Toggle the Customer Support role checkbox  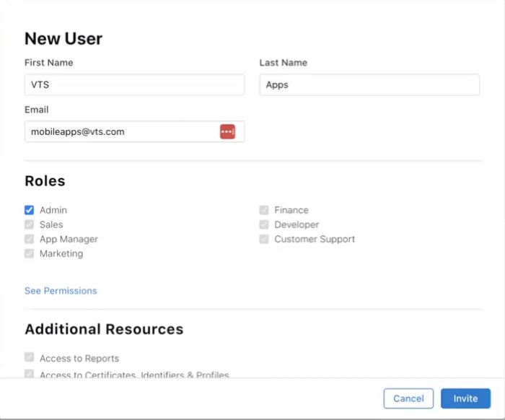tap(264, 239)
